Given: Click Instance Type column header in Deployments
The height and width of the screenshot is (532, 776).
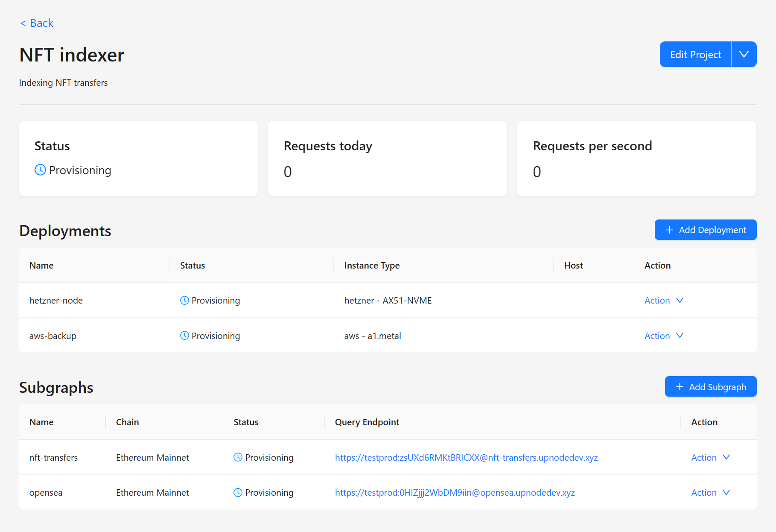Looking at the screenshot, I should [372, 266].
